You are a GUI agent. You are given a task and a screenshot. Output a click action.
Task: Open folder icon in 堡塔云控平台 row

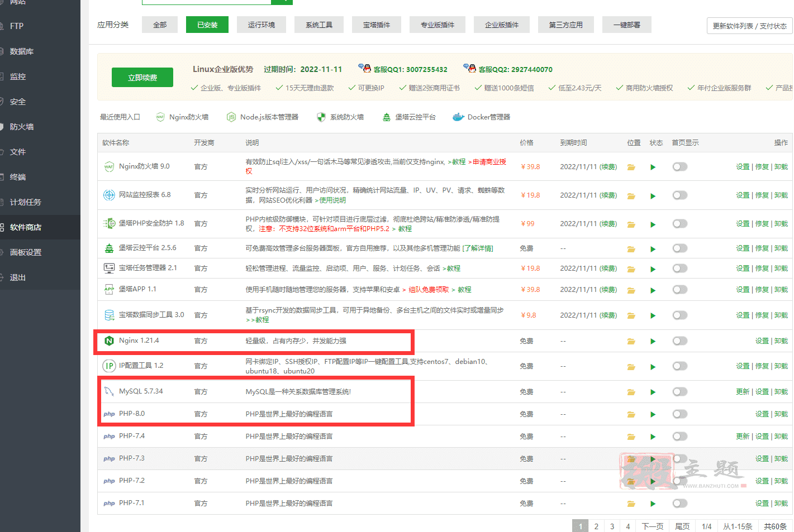click(631, 249)
